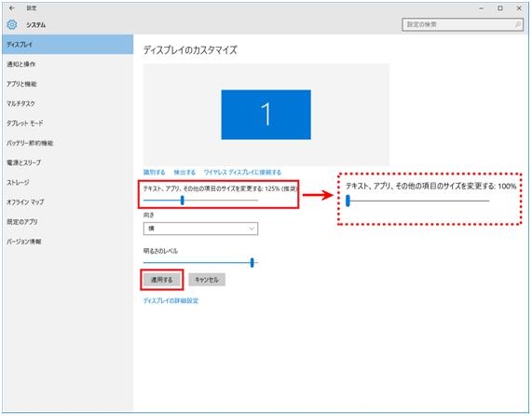The height and width of the screenshot is (416, 532).
Task: Click the back arrow in title bar
Action: [x=12, y=7]
